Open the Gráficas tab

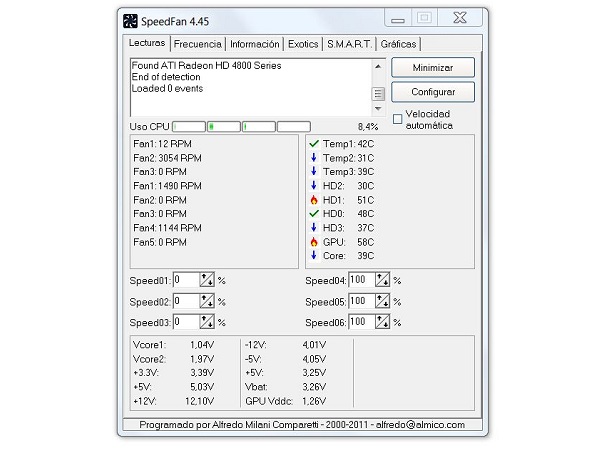[x=398, y=44]
